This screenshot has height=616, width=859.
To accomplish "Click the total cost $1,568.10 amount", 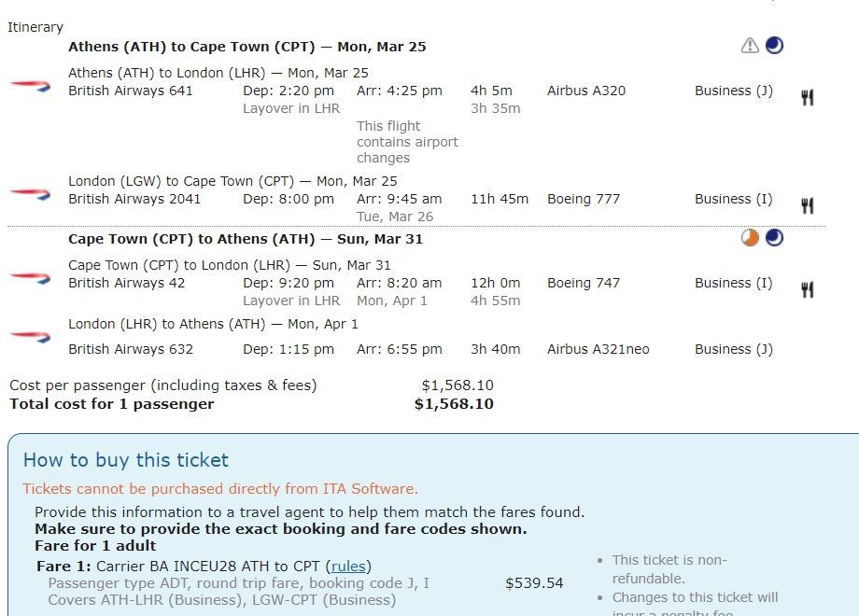I will pyautogui.click(x=454, y=404).
